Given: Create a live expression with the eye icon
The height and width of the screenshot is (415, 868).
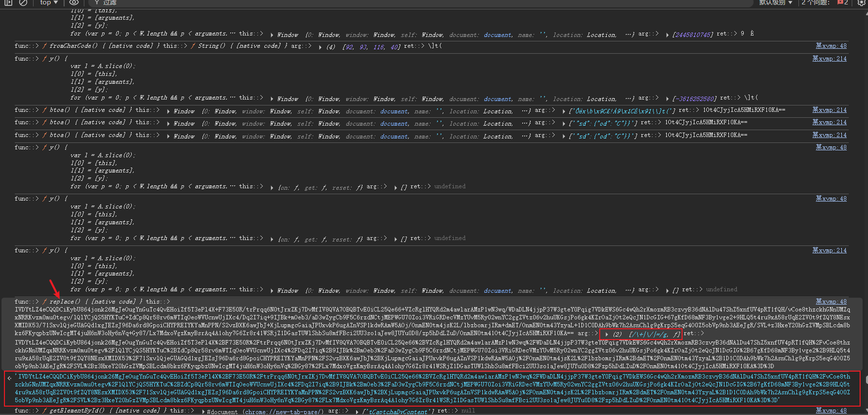Looking at the screenshot, I should click(74, 2).
